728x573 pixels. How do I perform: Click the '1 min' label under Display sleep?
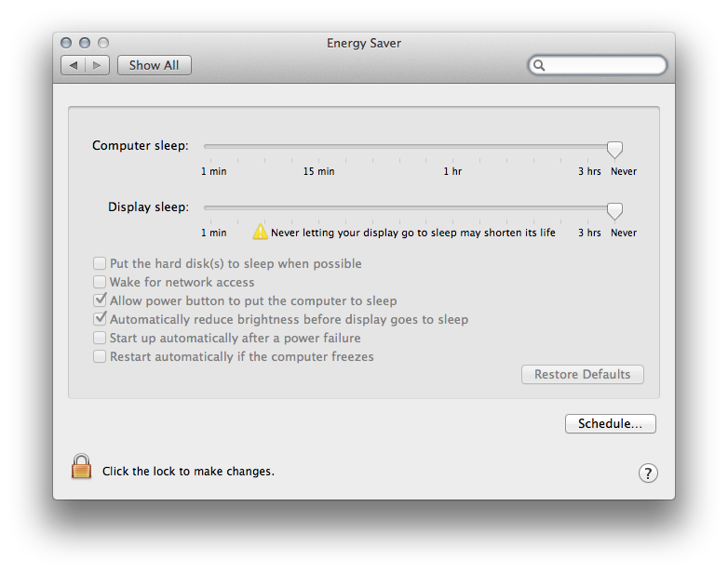213,233
